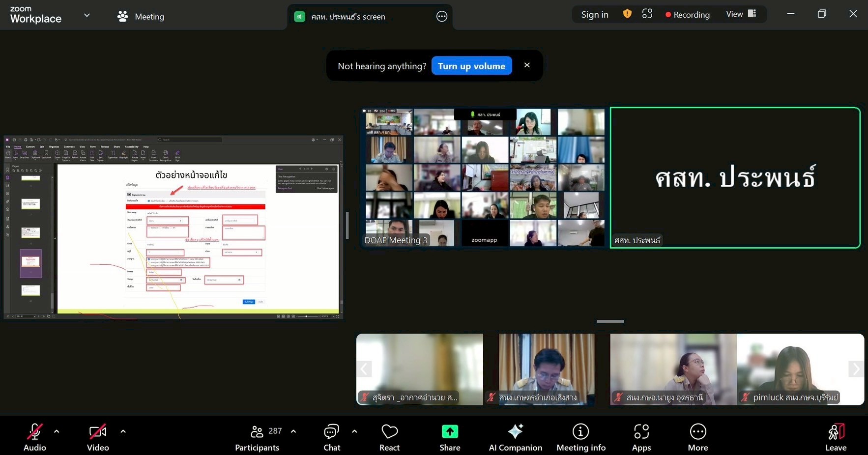868x455 pixels.
Task: Dismiss the Not hearing anything notification
Action: [x=527, y=65]
